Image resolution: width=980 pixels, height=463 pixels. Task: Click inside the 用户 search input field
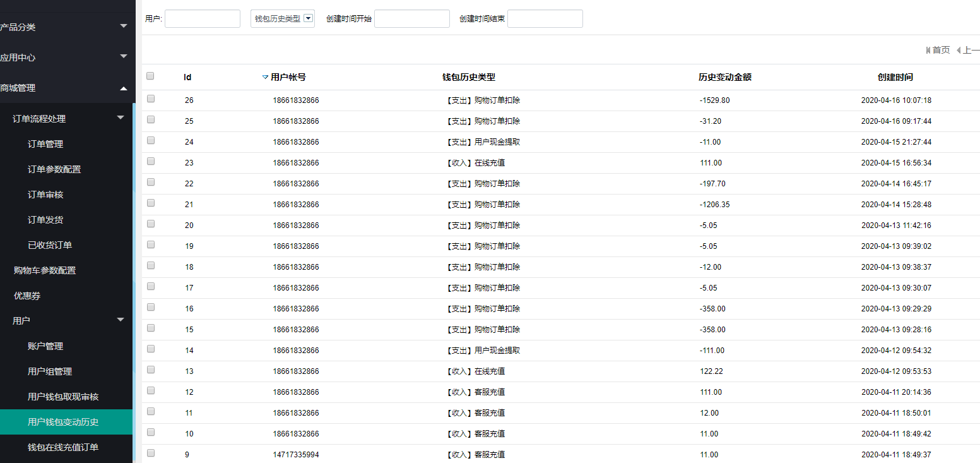[x=202, y=18]
